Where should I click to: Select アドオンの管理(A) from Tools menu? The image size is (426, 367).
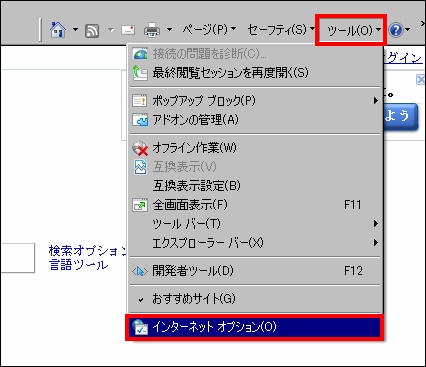(x=255, y=120)
